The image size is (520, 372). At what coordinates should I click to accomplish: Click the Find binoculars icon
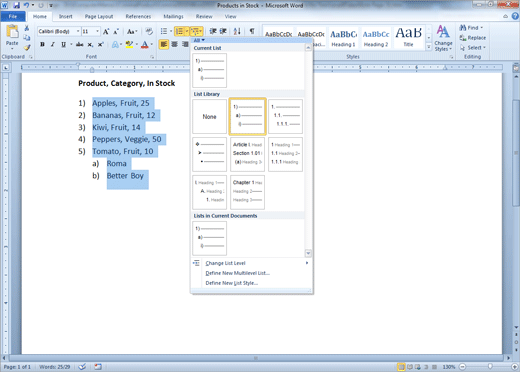463,28
